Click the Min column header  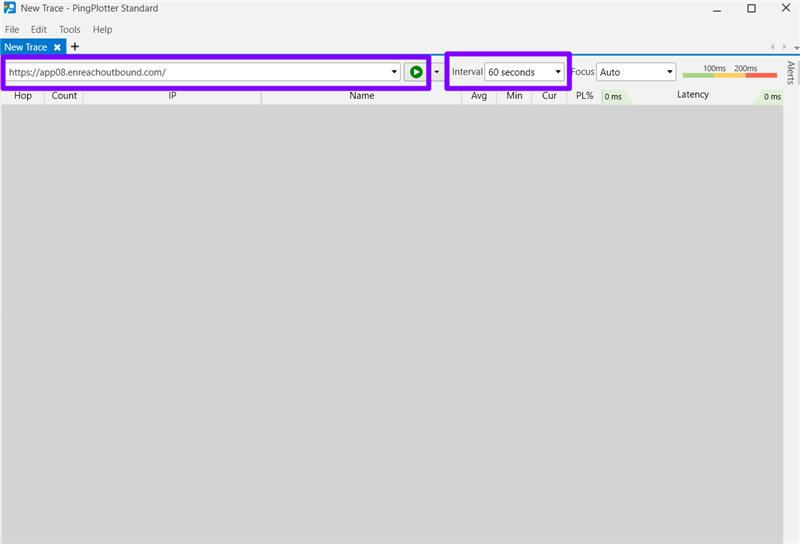pos(514,95)
